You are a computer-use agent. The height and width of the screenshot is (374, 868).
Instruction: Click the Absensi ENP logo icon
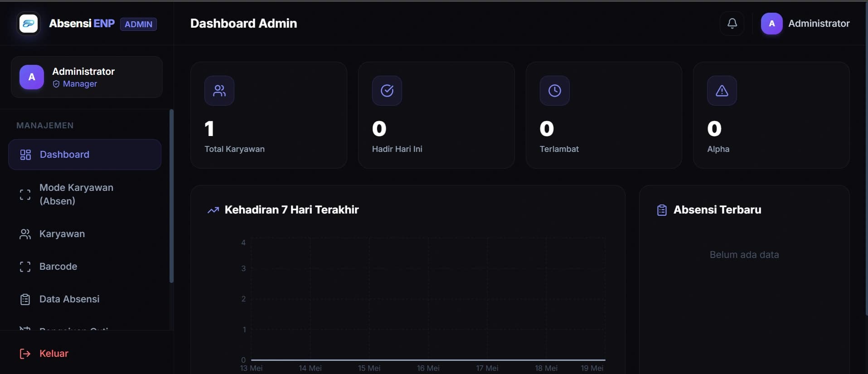[29, 24]
